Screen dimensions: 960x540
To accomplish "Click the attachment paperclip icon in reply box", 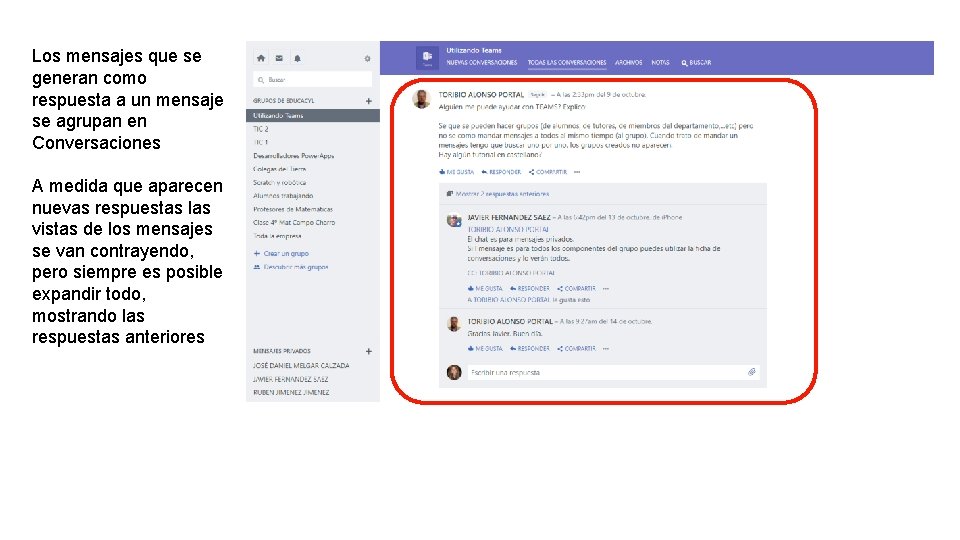I will (x=752, y=372).
